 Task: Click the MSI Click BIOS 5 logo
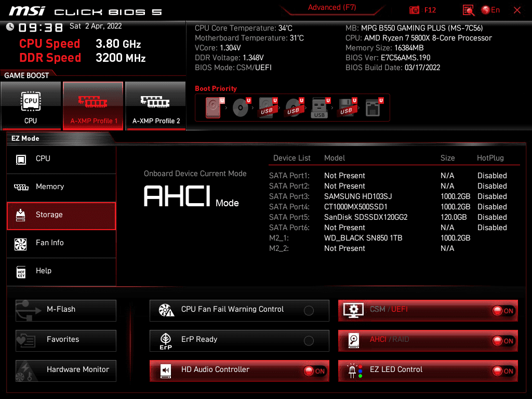click(86, 11)
